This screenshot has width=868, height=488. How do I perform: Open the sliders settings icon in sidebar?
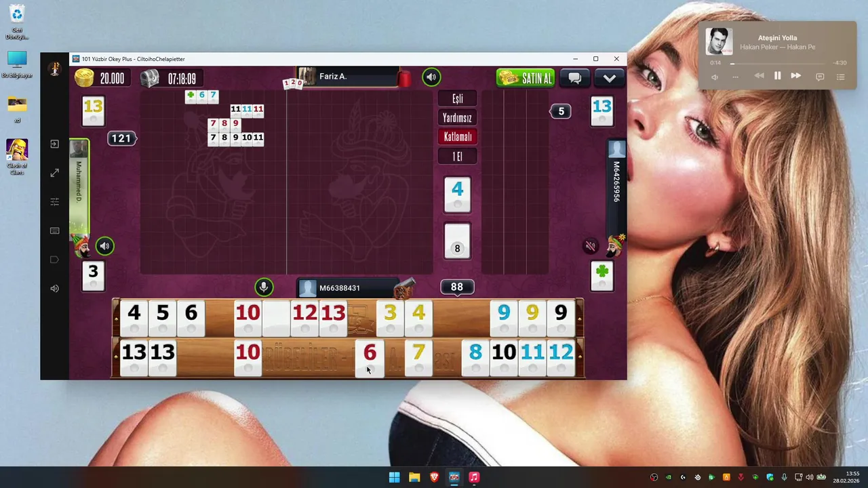pyautogui.click(x=55, y=202)
